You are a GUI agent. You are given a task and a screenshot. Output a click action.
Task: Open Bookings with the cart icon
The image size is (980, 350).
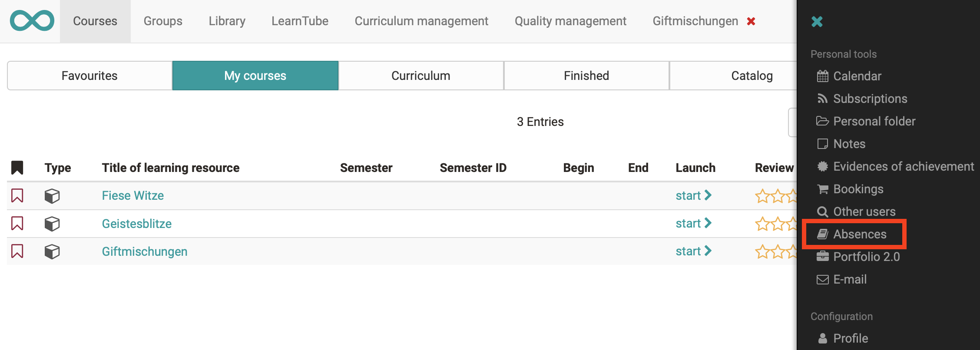tap(858, 189)
